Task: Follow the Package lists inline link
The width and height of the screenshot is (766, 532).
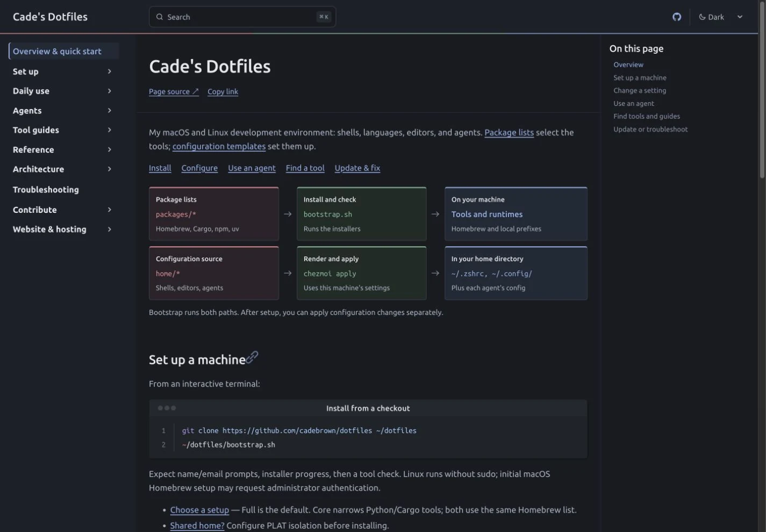Action: click(509, 132)
